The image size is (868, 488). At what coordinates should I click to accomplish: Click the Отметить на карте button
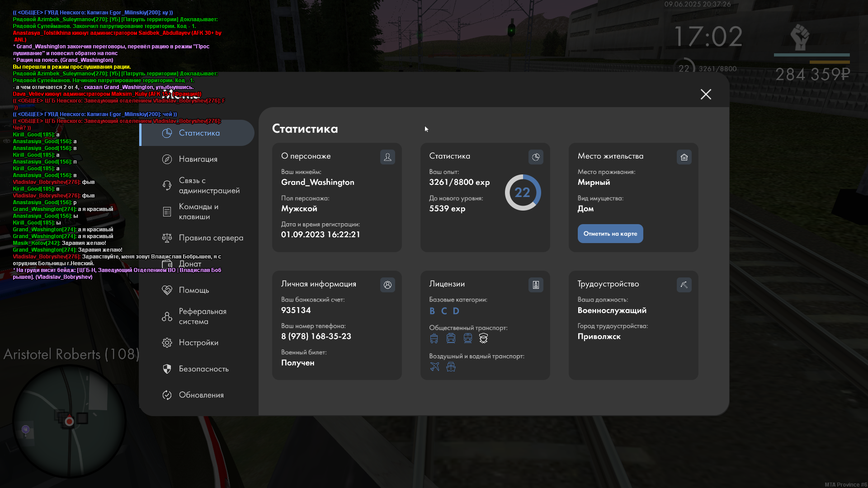pos(610,234)
